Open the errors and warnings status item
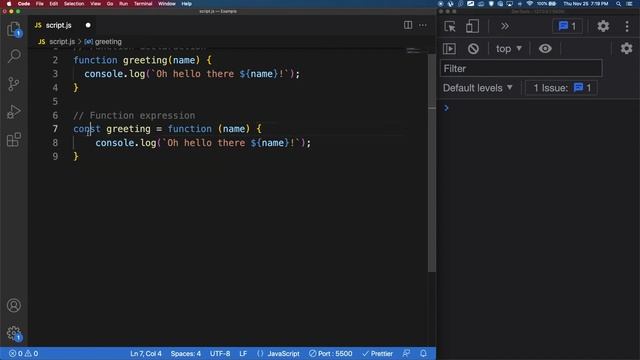The image size is (640, 360). [x=24, y=353]
